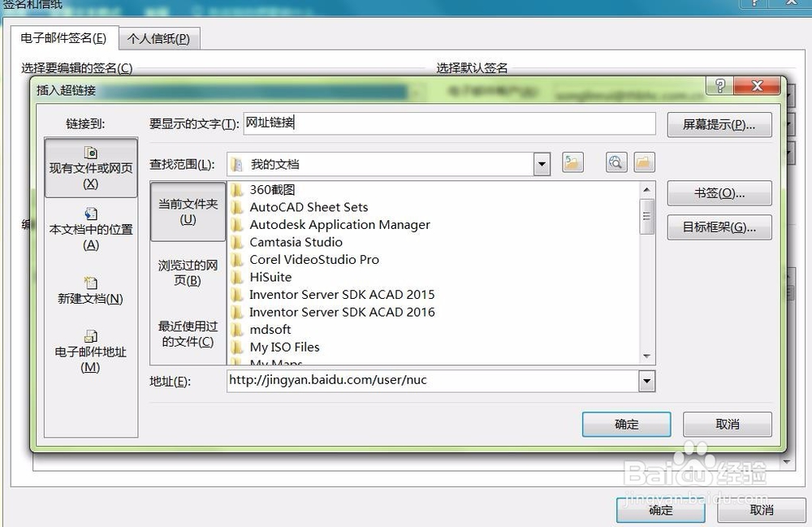This screenshot has width=812, height=527.
Task: Switch to E-mail Signature tab (电子邮件签名)
Action: click(x=63, y=38)
